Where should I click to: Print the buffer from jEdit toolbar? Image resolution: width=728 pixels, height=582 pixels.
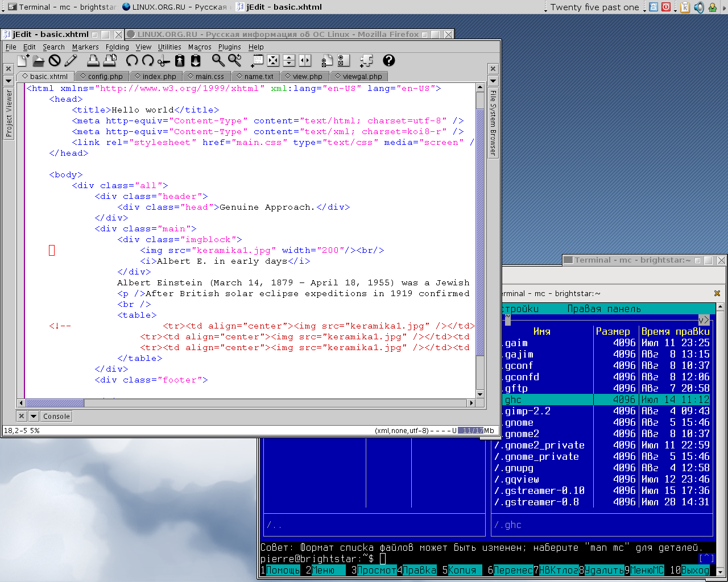pyautogui.click(x=93, y=60)
